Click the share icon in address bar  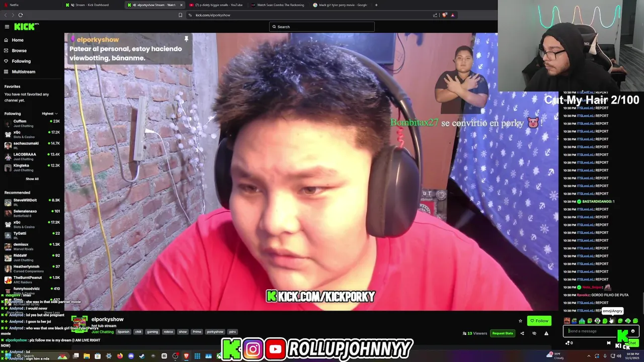coord(435,15)
